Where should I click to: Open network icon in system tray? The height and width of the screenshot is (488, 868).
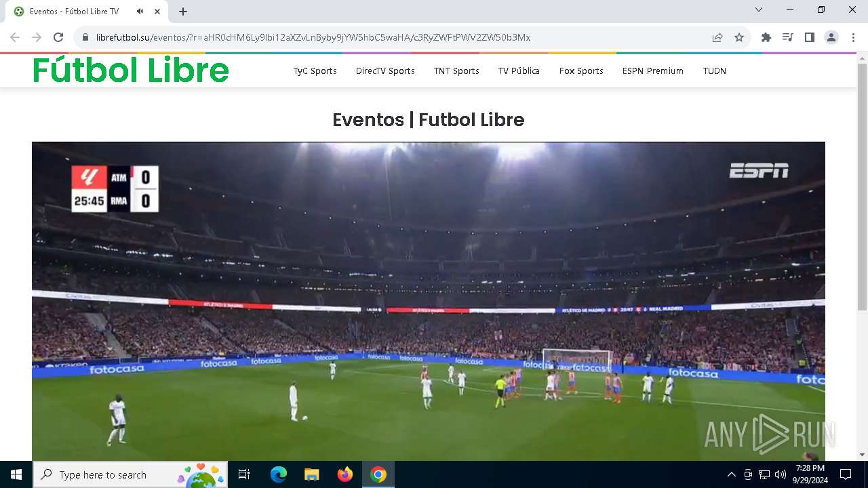764,474
